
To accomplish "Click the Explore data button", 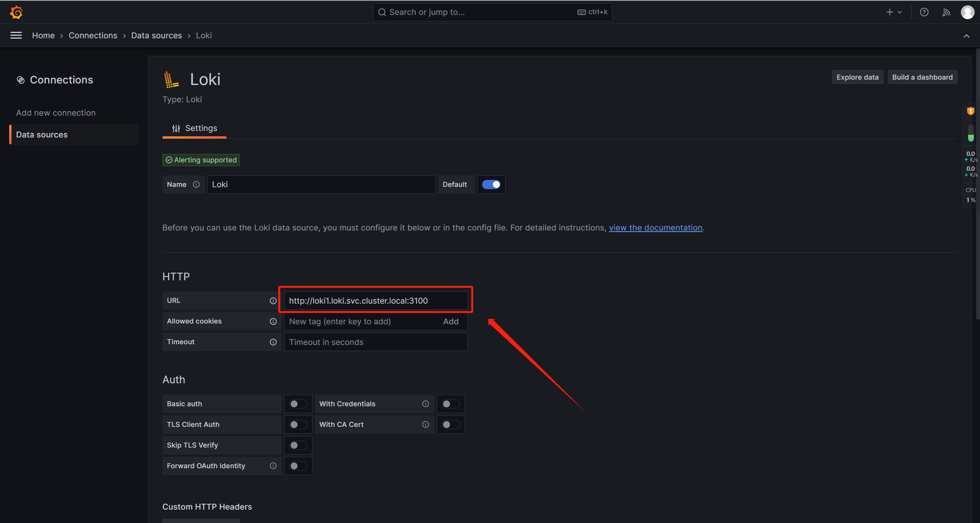I will [x=857, y=77].
